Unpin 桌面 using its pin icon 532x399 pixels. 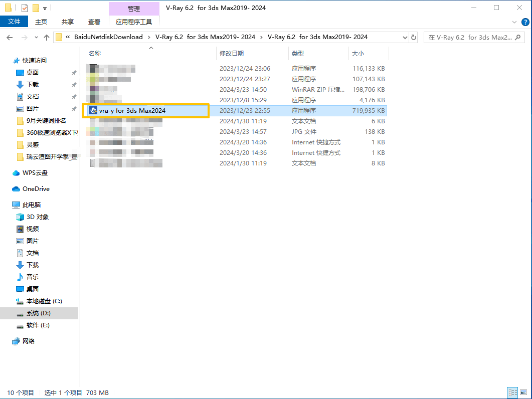pos(74,73)
